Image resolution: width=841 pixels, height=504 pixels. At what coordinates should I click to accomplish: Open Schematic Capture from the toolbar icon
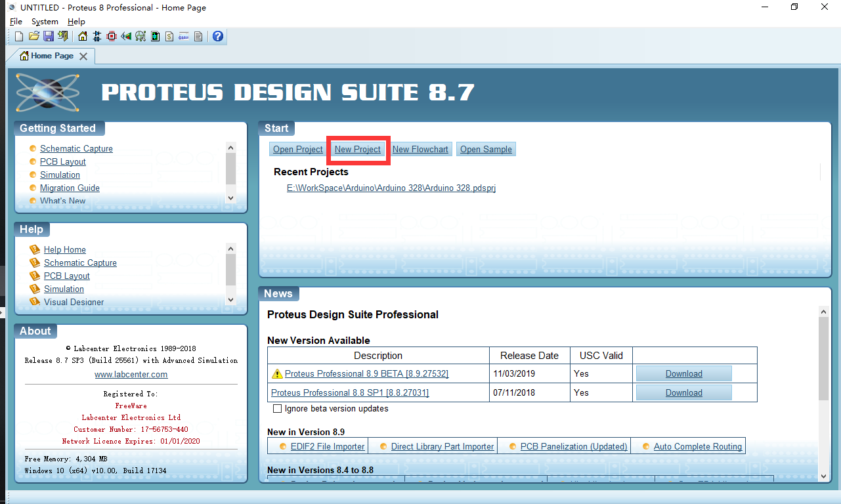tap(97, 36)
